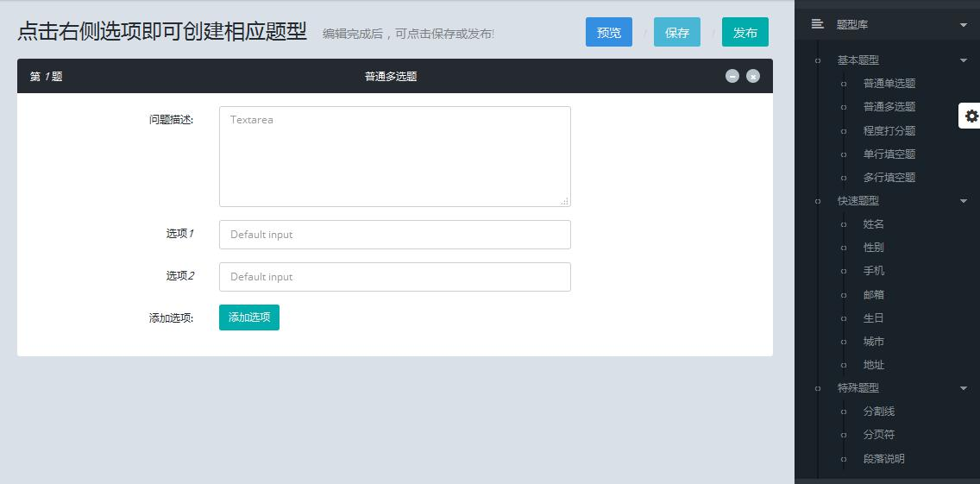Image resolution: width=980 pixels, height=484 pixels.
Task: Click the 题型库 panel title
Action: 852,25
